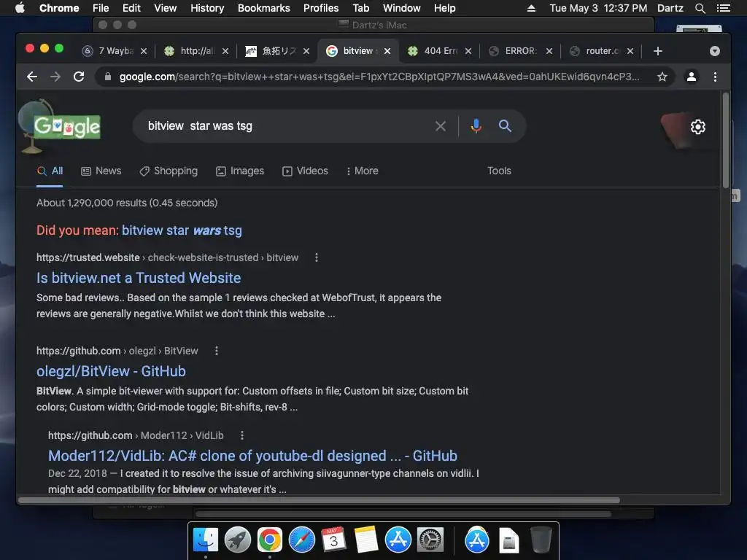
Task: Open Is bitview.net a Trusted Website
Action: 139,278
